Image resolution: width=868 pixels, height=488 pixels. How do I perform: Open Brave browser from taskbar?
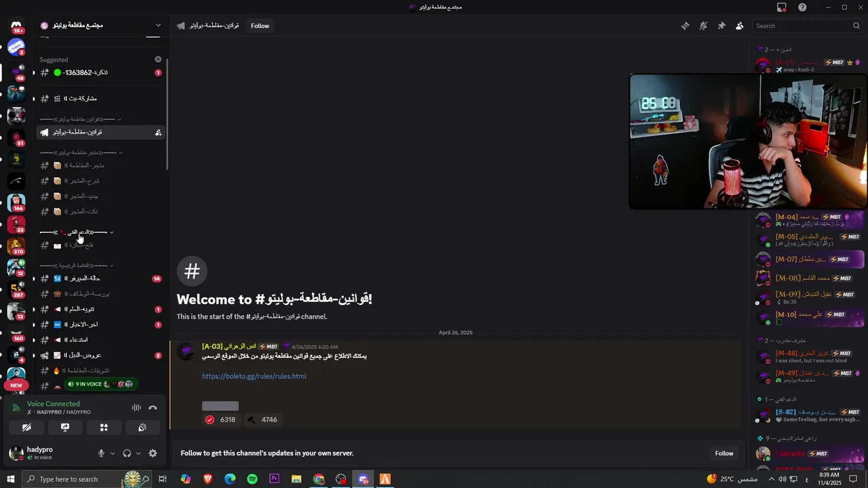point(208,479)
